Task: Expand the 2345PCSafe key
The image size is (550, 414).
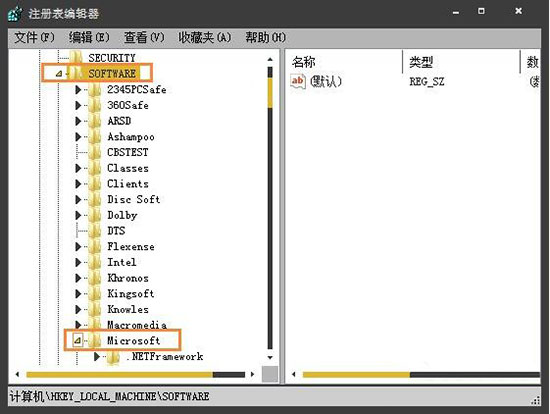Action: pos(78,89)
